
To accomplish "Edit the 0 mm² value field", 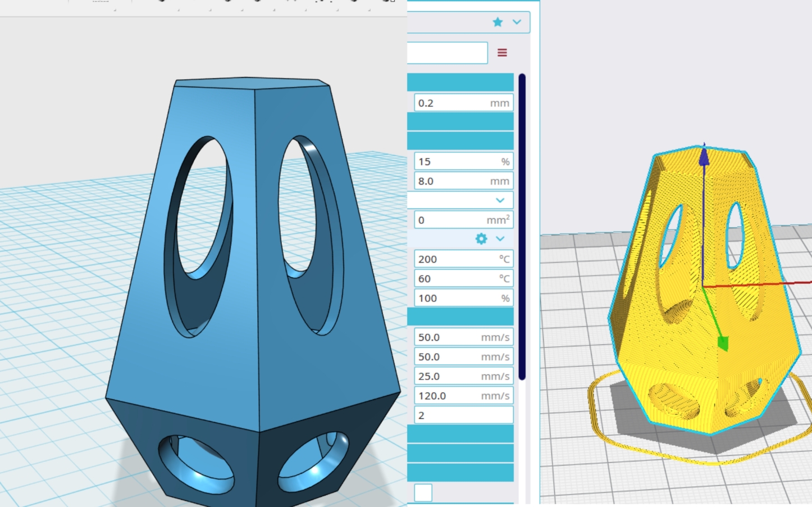I will pyautogui.click(x=464, y=220).
